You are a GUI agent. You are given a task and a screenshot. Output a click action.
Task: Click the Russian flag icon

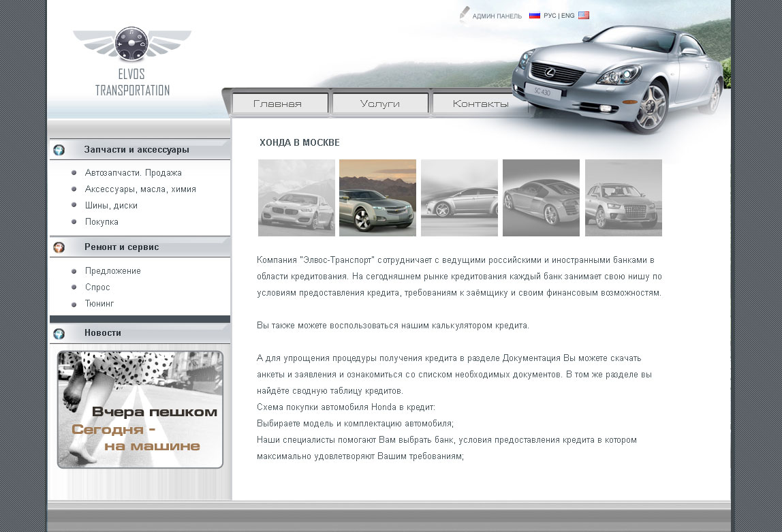(x=535, y=16)
